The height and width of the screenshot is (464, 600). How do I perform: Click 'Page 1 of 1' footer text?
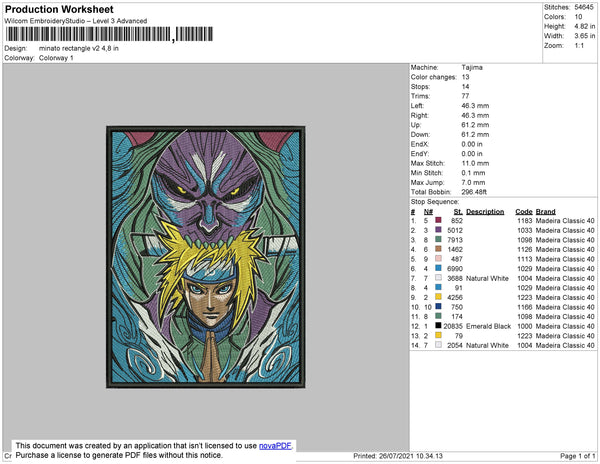pyautogui.click(x=577, y=456)
